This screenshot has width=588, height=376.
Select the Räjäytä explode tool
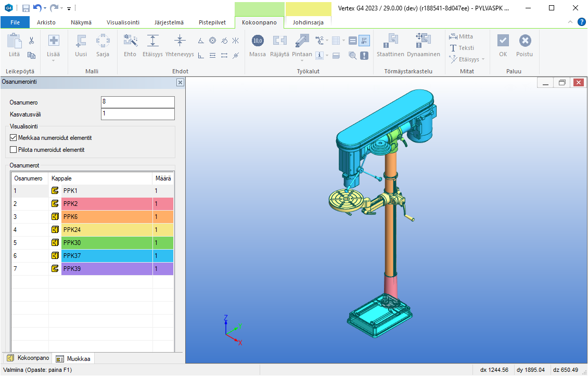[280, 41]
